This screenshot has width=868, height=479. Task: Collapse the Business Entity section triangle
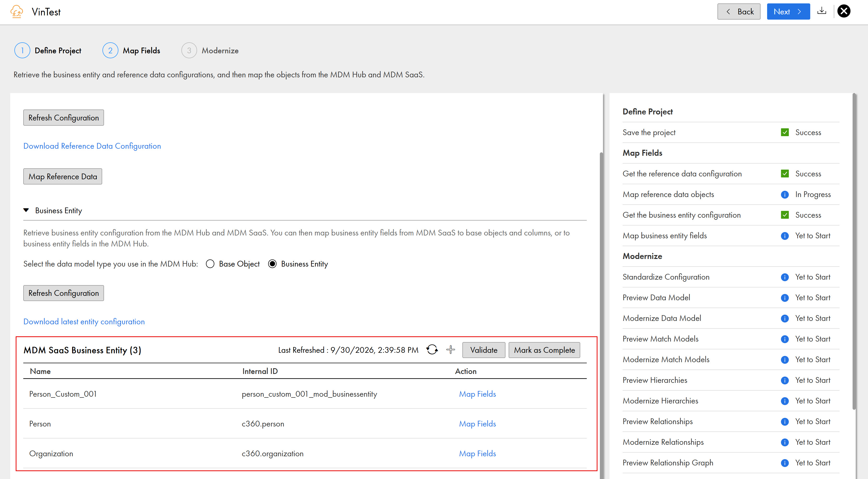(x=26, y=210)
